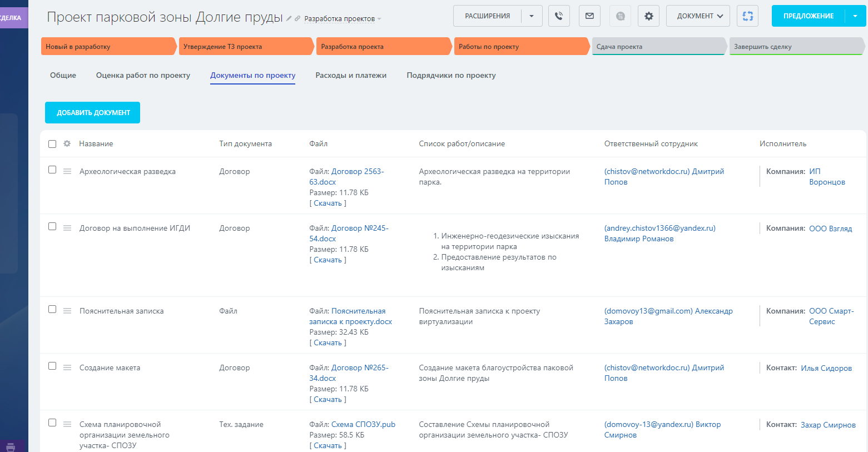Click the pencil icon beside the deal title
The image size is (868, 452).
point(289,18)
